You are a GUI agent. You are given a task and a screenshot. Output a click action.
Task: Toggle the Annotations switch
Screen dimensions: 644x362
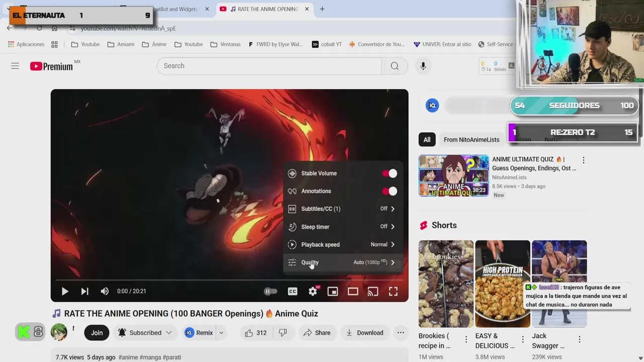click(389, 191)
